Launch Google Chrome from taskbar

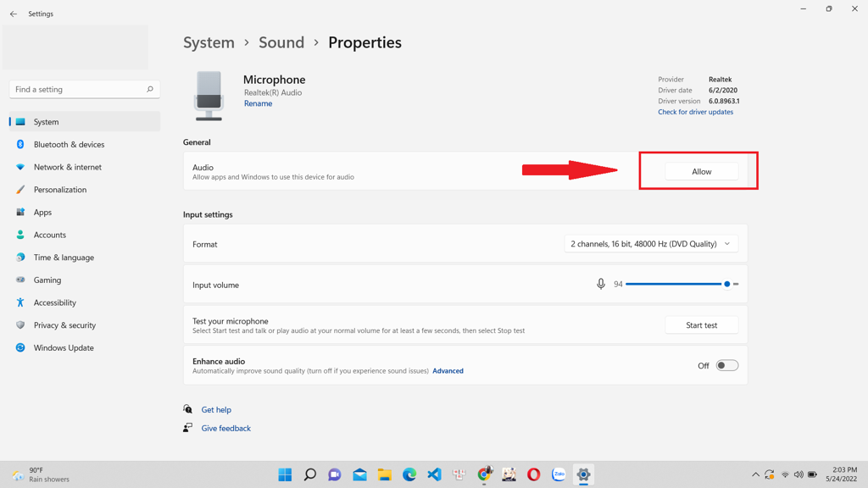pyautogui.click(x=484, y=474)
